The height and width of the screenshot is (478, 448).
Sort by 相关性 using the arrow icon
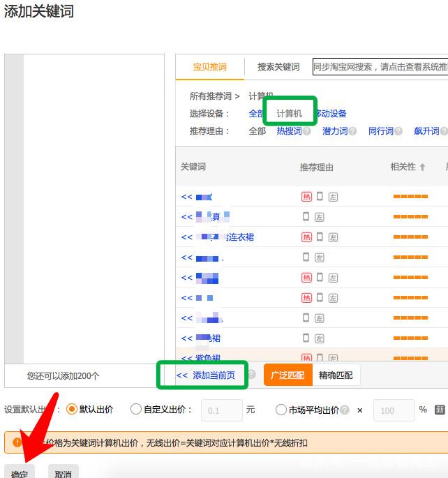coord(422,167)
